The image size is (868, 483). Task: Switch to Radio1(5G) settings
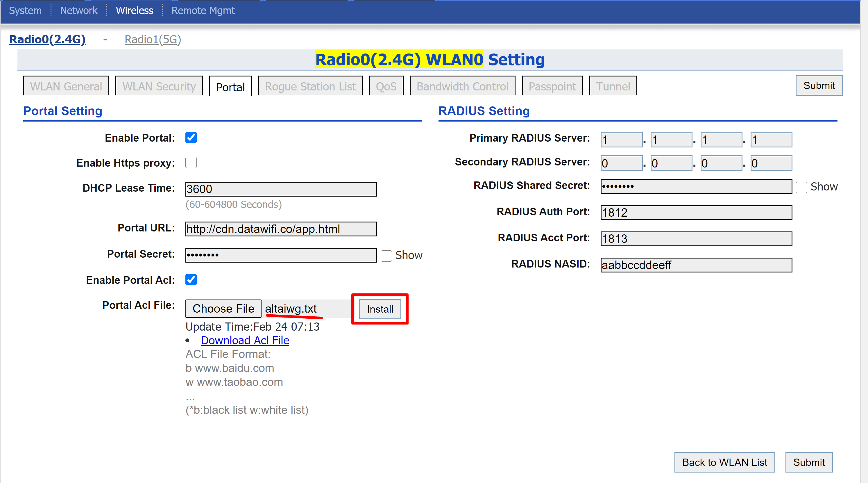(153, 40)
